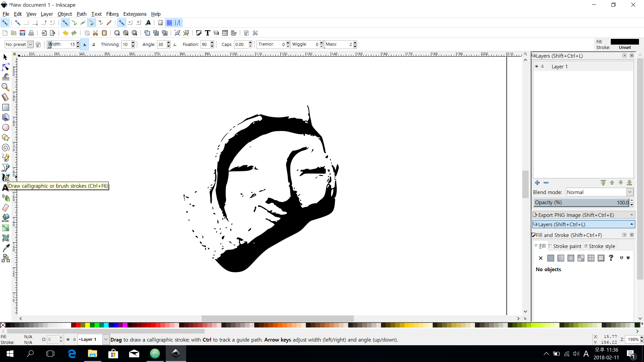Click the save document icon

pos(22,33)
